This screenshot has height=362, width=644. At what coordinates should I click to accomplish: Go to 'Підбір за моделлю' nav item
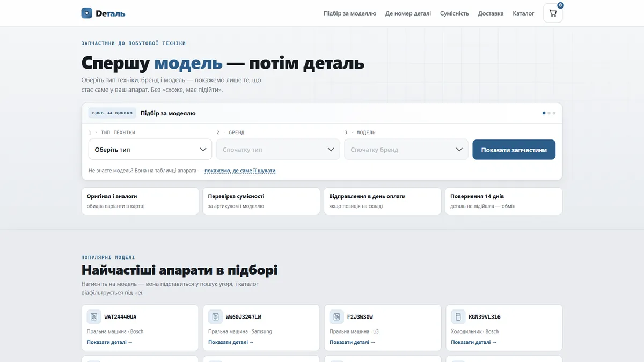(350, 13)
